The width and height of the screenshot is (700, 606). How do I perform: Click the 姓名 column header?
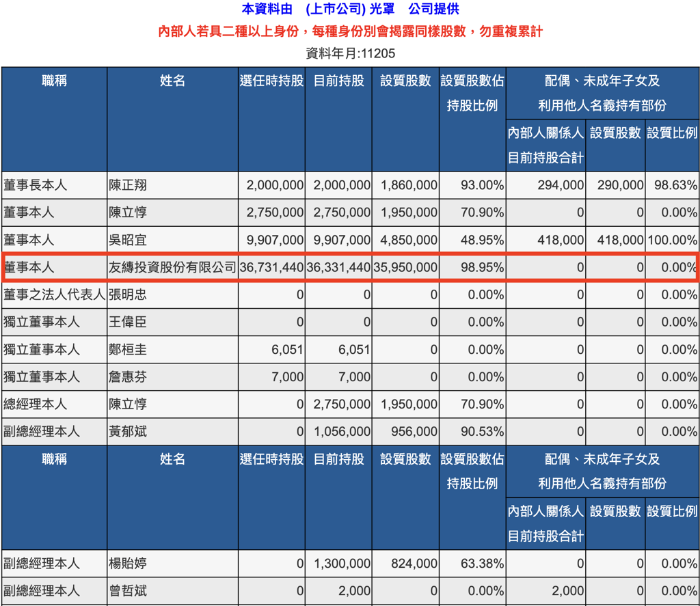171,81
